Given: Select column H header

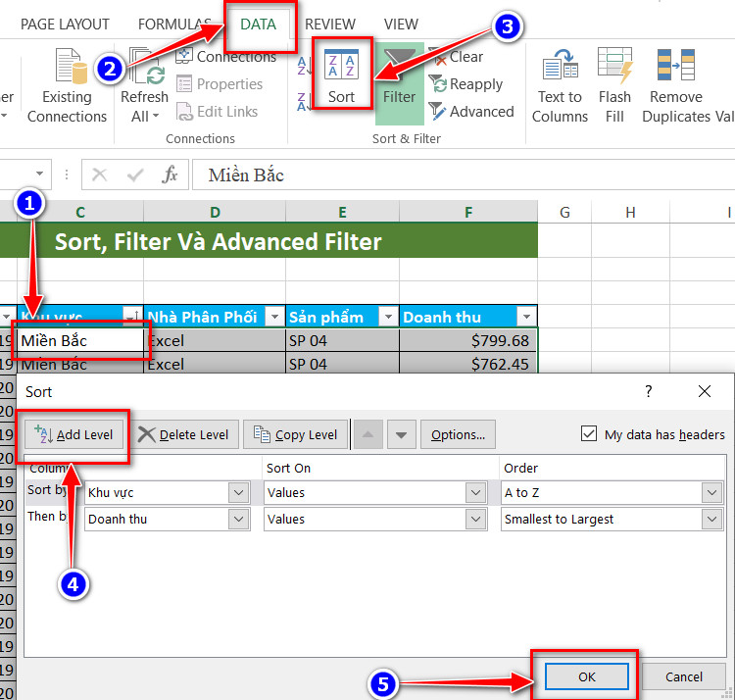Looking at the screenshot, I should 630,212.
